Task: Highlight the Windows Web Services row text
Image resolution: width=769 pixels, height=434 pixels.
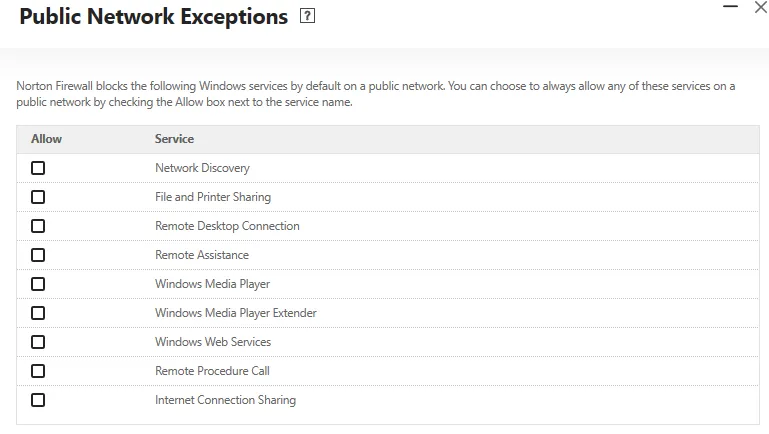Action: [x=212, y=342]
